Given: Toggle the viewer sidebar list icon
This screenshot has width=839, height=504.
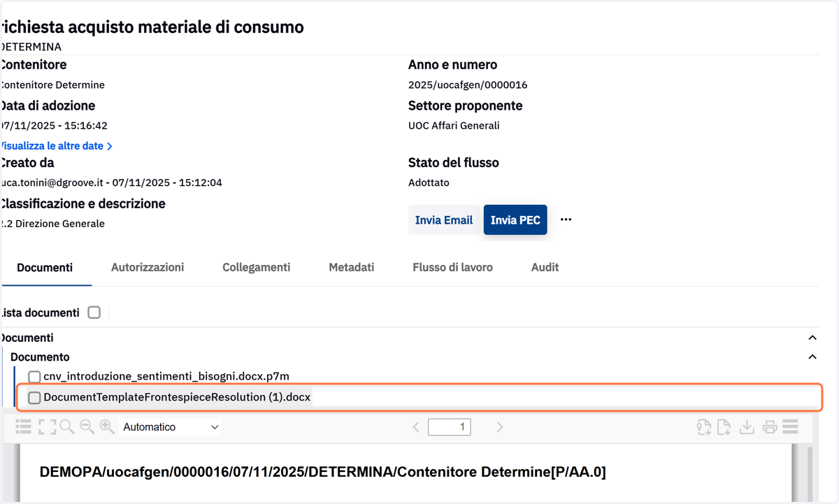Looking at the screenshot, I should coord(23,426).
